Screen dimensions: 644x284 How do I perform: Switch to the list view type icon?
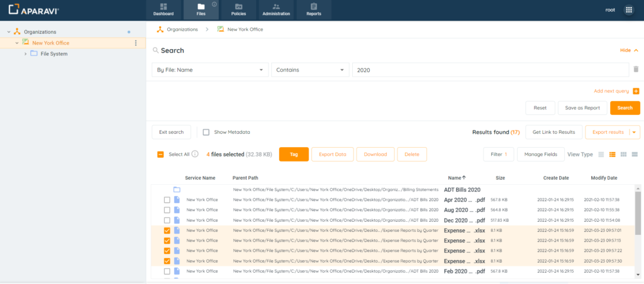(601, 154)
